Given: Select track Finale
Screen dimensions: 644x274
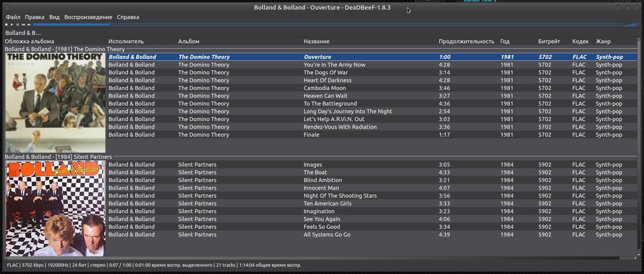Looking at the screenshot, I should pyautogui.click(x=372, y=135).
